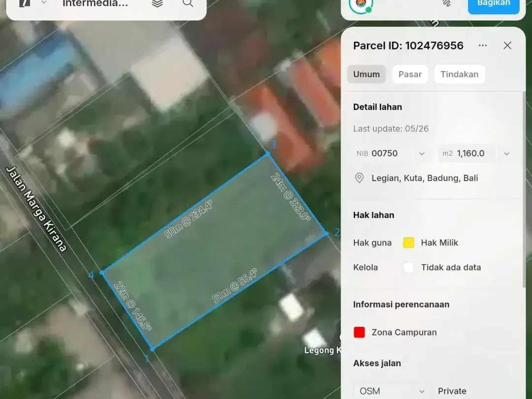Click the location pin icon
The image size is (532, 399).
click(x=359, y=178)
